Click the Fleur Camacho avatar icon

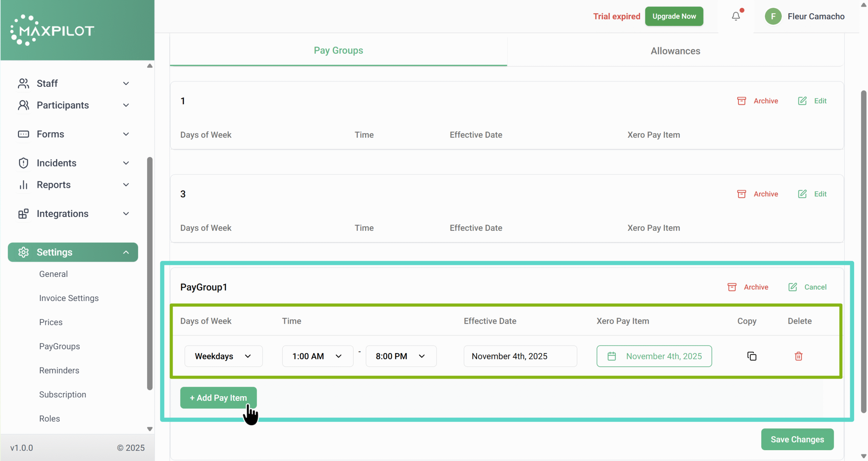(773, 16)
